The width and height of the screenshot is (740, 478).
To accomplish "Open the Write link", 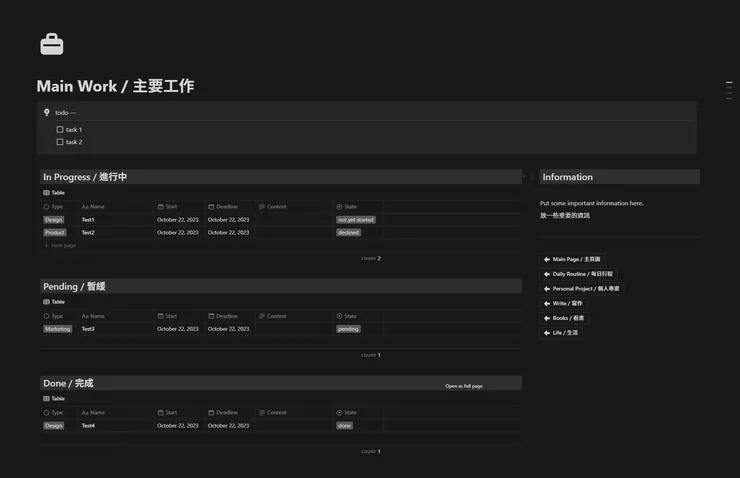I will [x=564, y=303].
